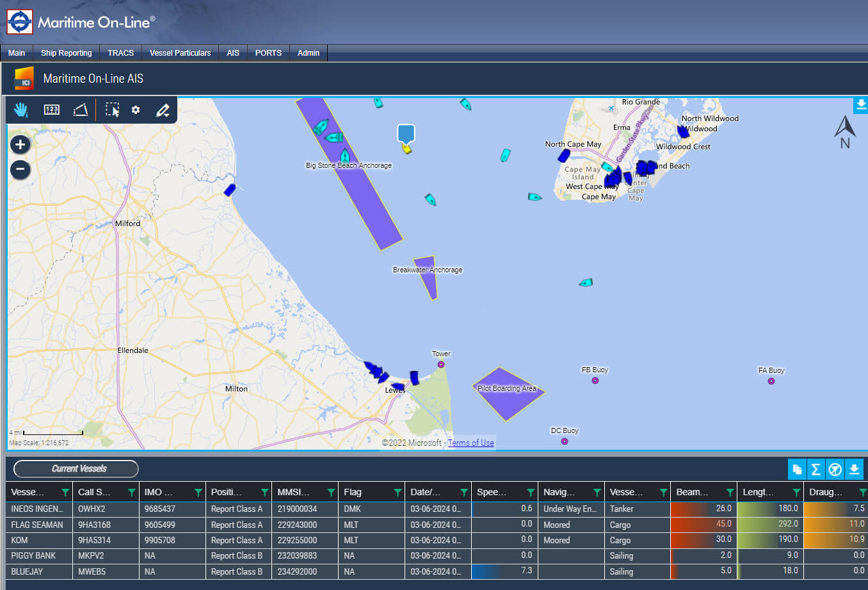Select the distance measure ruler tool
This screenshot has height=590, width=868.
point(52,110)
